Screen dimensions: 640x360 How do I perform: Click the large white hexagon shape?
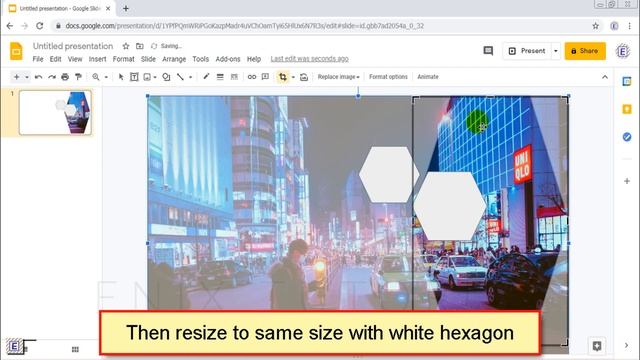(449, 206)
